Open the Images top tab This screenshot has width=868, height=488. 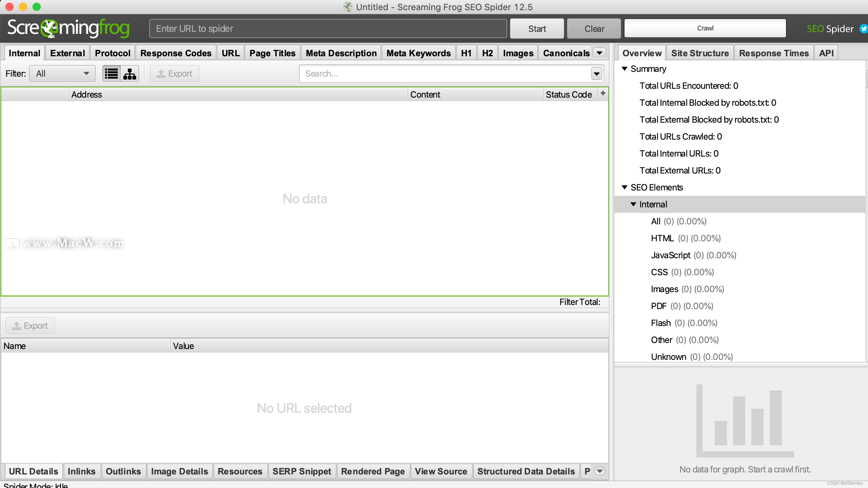click(518, 53)
